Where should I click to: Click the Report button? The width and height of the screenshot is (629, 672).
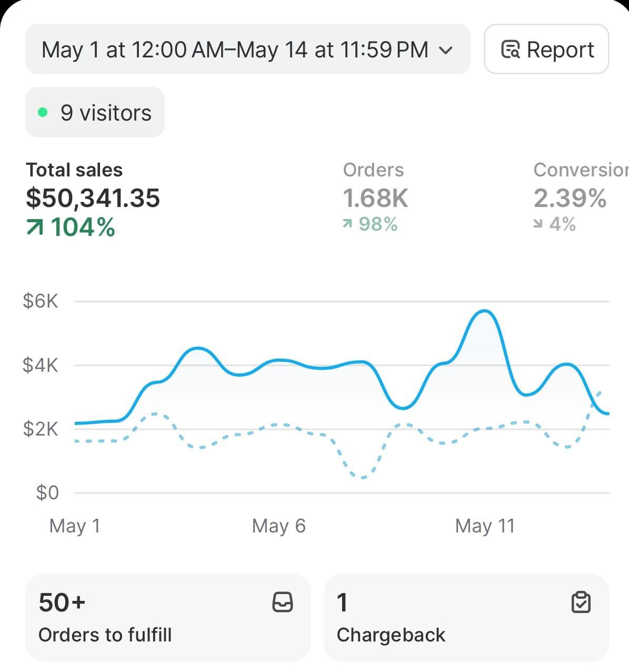tap(546, 50)
